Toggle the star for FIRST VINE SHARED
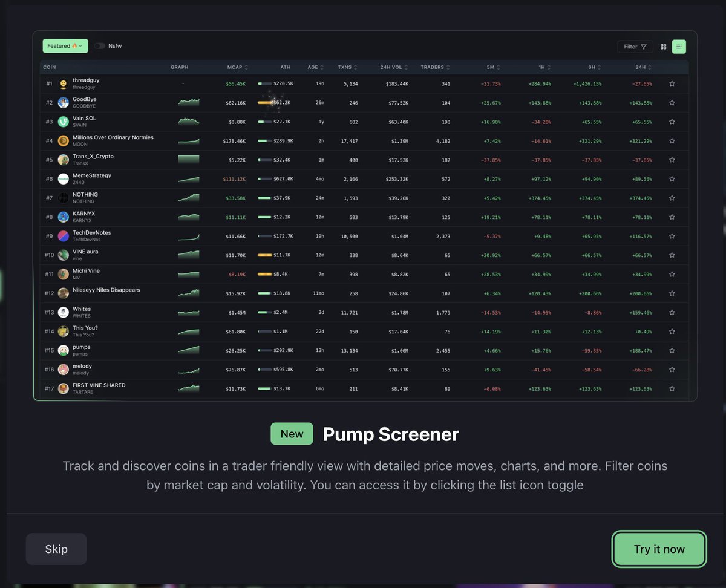Viewport: 726px width, 588px height. (672, 389)
